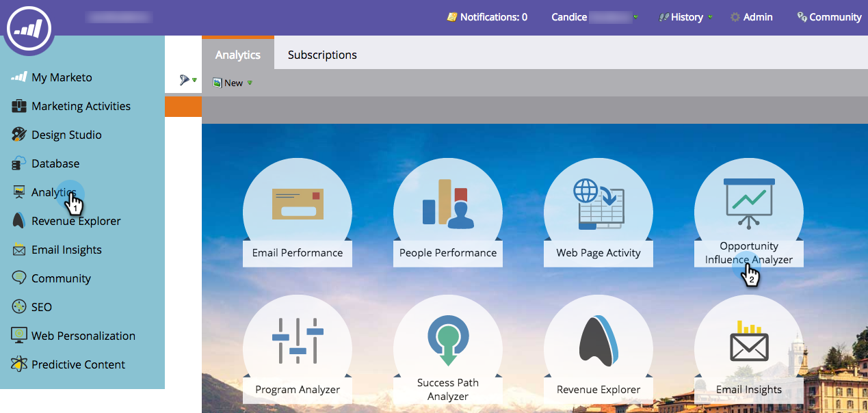Select SEO text in the sidebar

pyautogui.click(x=42, y=307)
